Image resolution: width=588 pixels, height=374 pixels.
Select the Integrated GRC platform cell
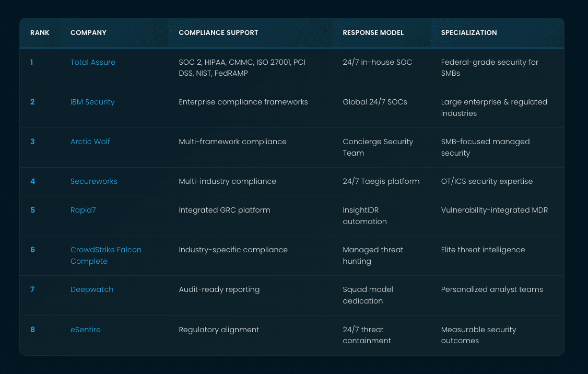pos(224,210)
